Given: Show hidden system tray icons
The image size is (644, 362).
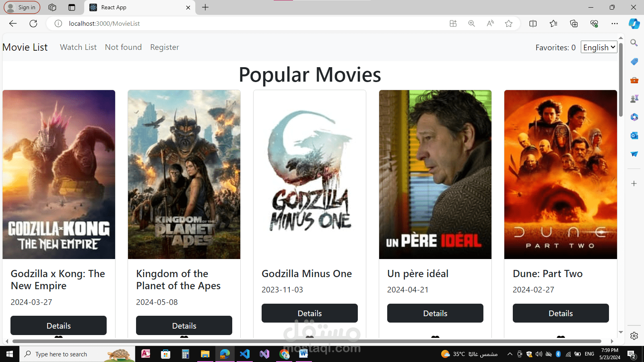Looking at the screenshot, I should click(x=510, y=354).
